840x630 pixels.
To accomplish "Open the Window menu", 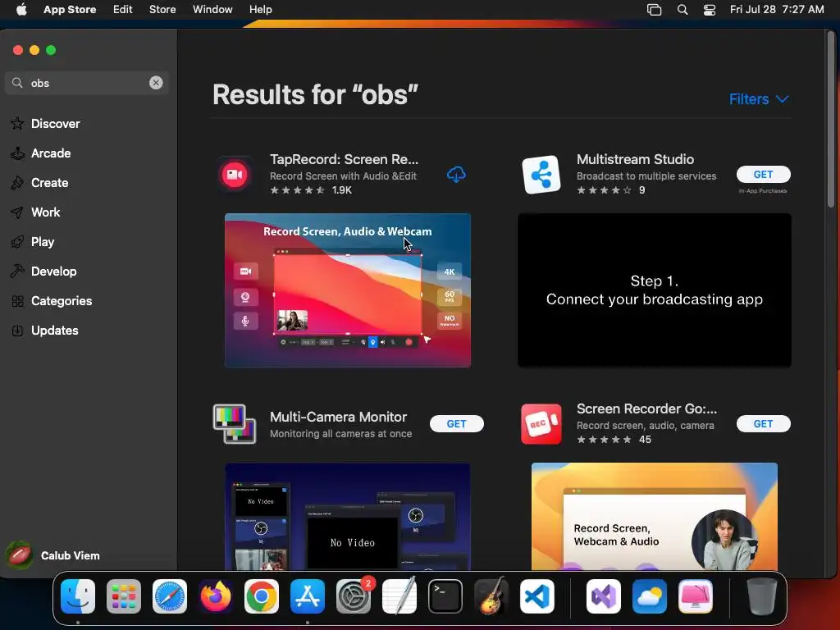I will (x=212, y=9).
